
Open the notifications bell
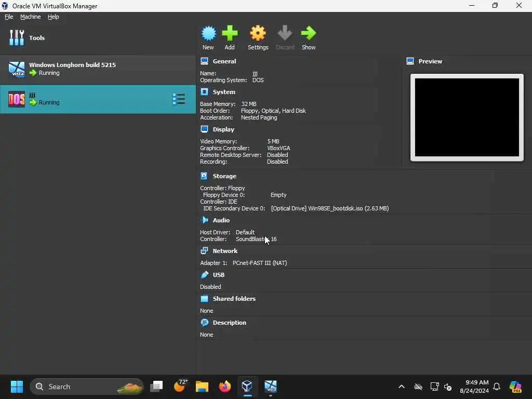coord(497,387)
